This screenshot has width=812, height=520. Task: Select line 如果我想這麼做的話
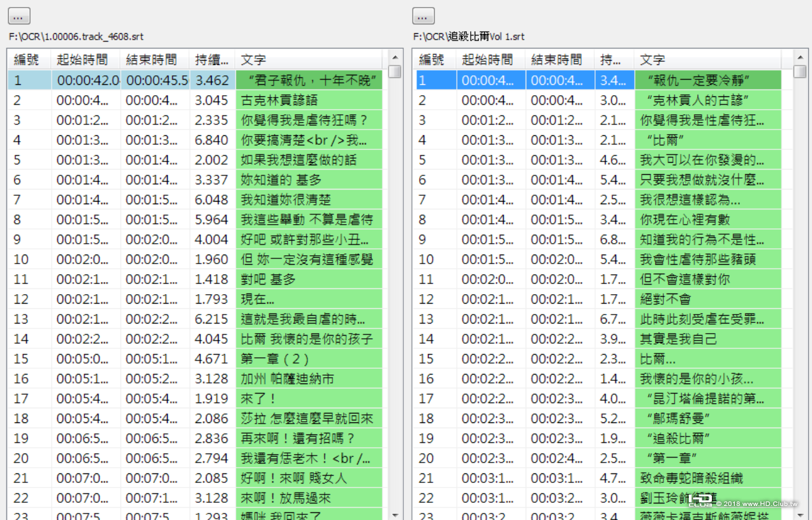click(x=309, y=160)
